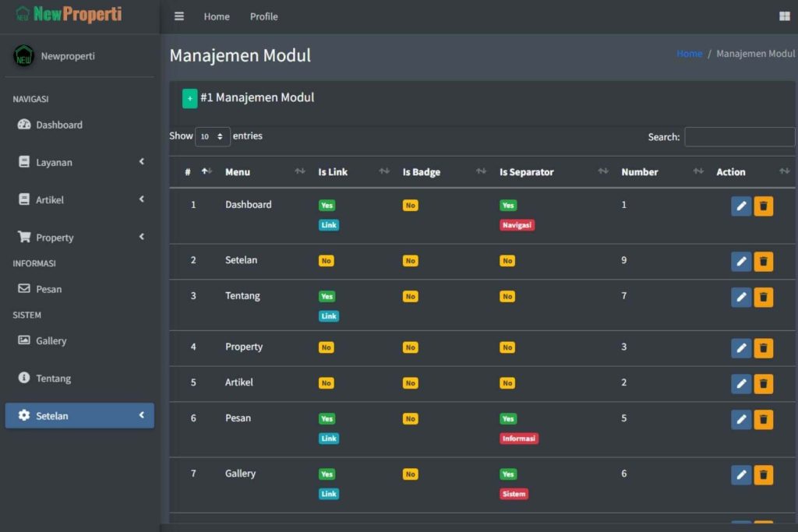This screenshot has height=532, width=798.
Task: Click the Gallery sidebar image icon
Action: [x=24, y=340]
